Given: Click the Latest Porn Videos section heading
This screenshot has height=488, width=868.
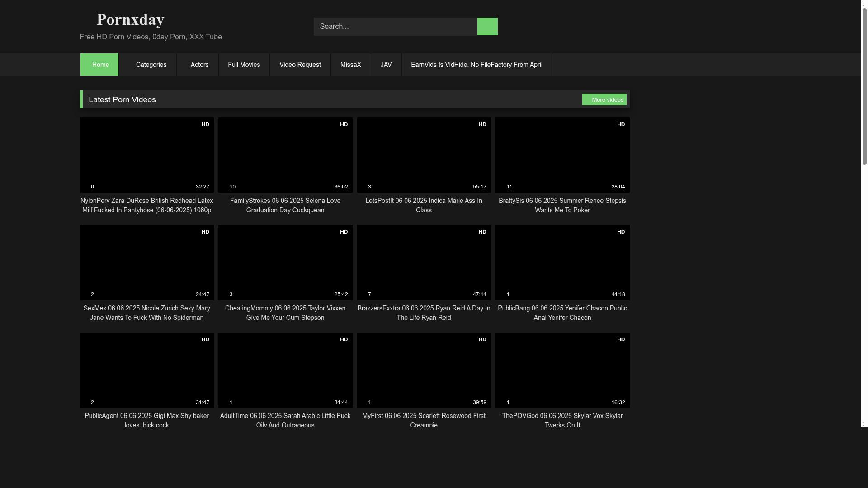Looking at the screenshot, I should tap(122, 99).
